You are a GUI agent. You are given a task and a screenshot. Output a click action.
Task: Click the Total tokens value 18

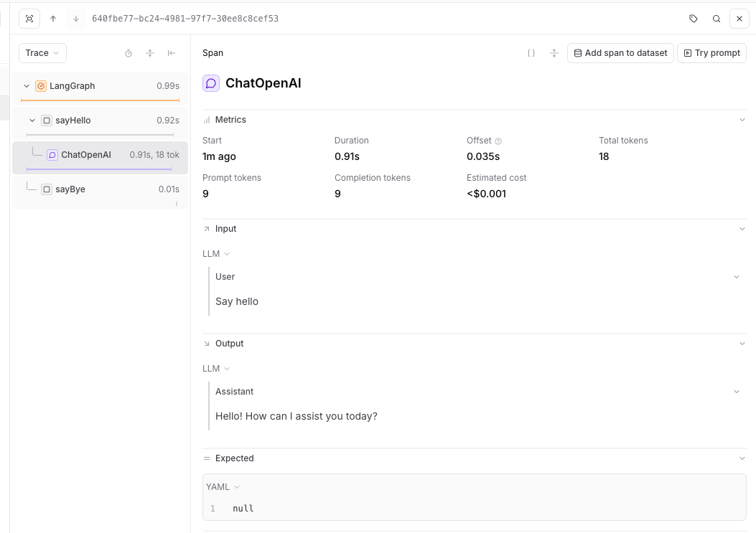pyautogui.click(x=604, y=156)
